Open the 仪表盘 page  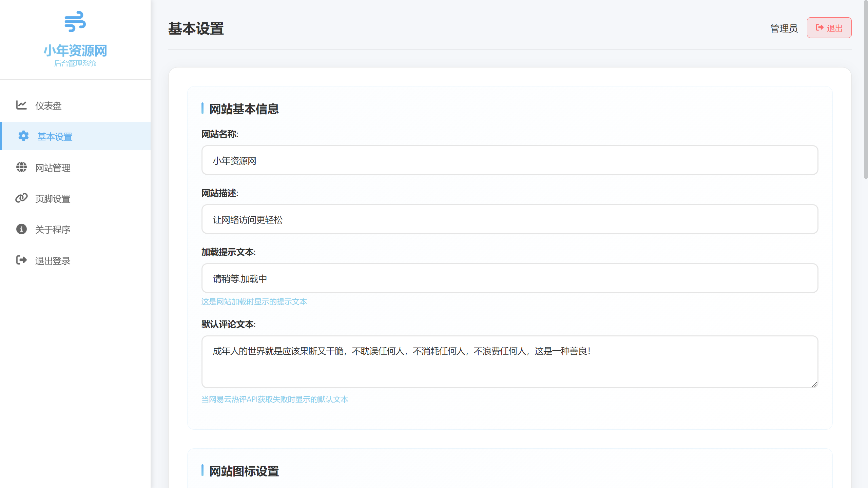[x=48, y=105]
